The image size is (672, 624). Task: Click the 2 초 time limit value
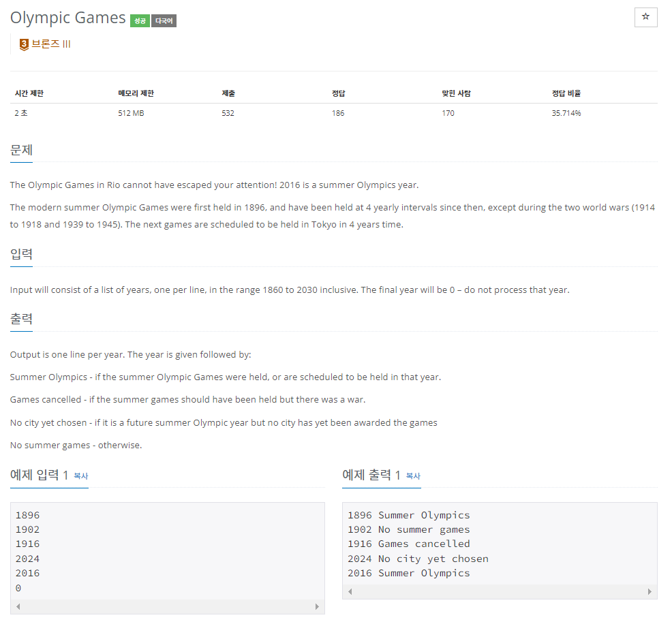coord(20,113)
